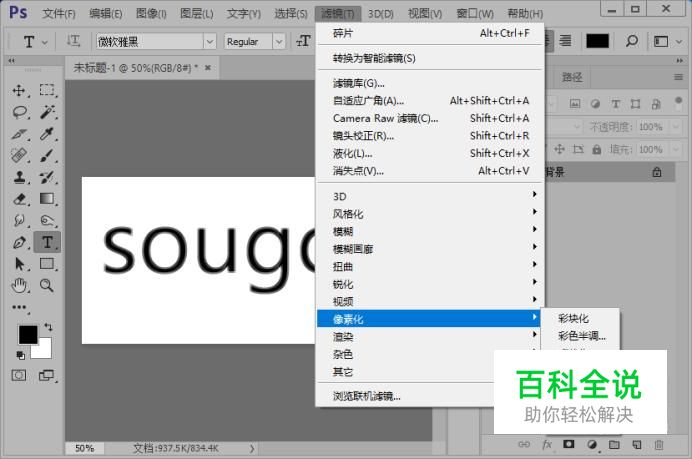
Task: Open the Type tool preset picker arrow
Action: click(45, 42)
